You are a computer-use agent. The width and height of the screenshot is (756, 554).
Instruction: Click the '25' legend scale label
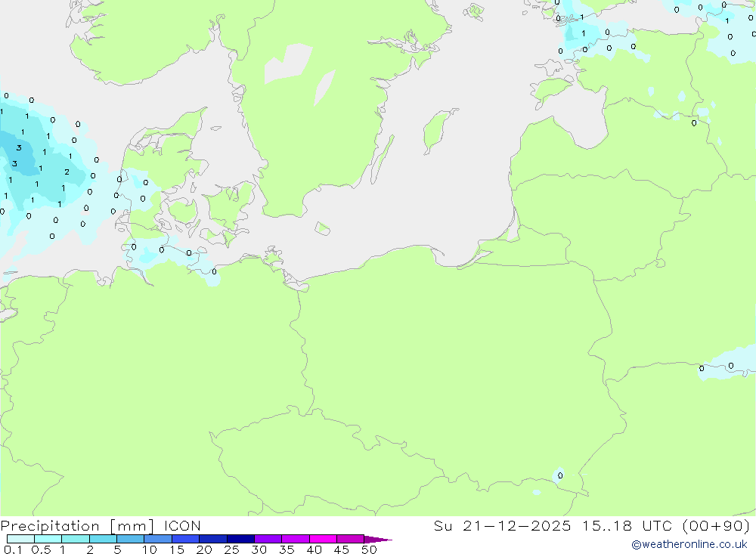[x=232, y=549]
